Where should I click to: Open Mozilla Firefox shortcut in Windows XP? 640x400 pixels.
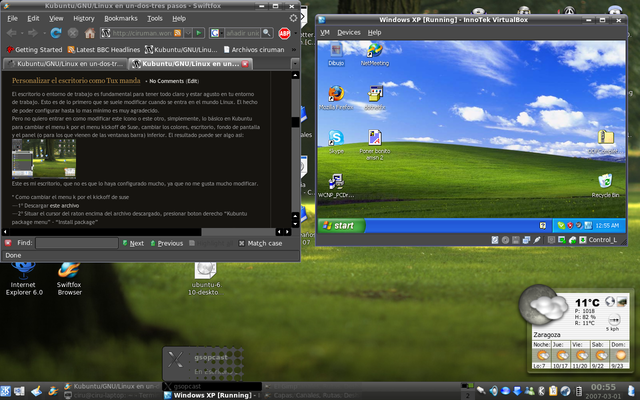pos(336,98)
